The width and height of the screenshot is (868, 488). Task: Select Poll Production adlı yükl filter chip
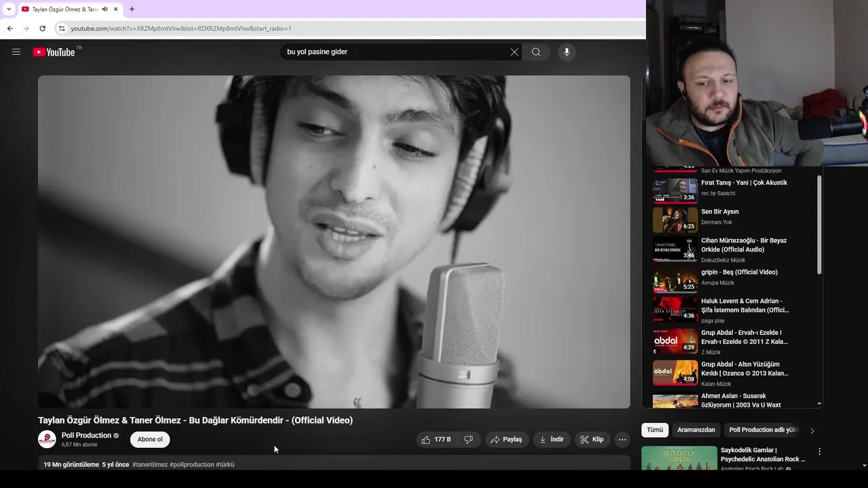764,430
